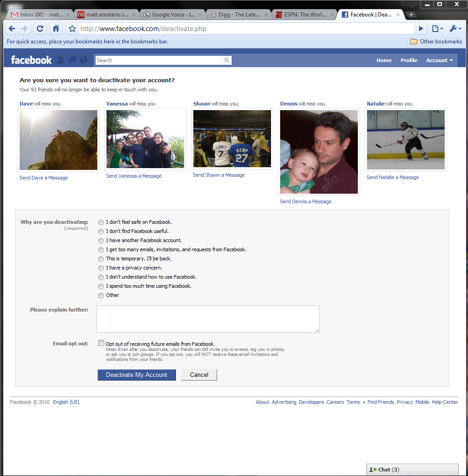Switch to the Google Voice tab

[172, 15]
